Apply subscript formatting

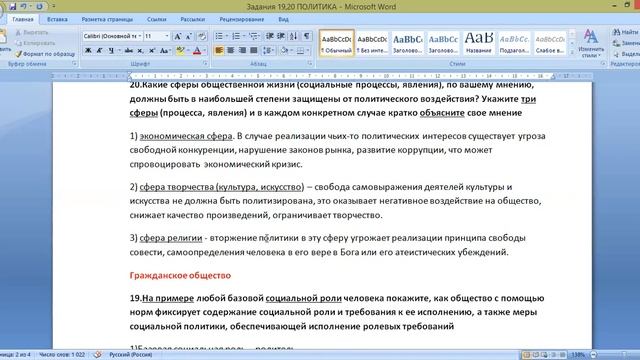coord(140,51)
